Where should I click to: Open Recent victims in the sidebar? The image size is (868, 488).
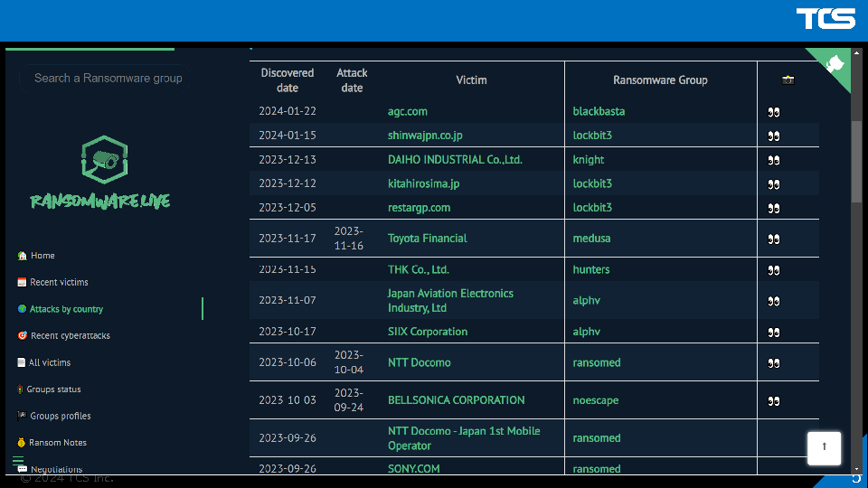coord(59,283)
